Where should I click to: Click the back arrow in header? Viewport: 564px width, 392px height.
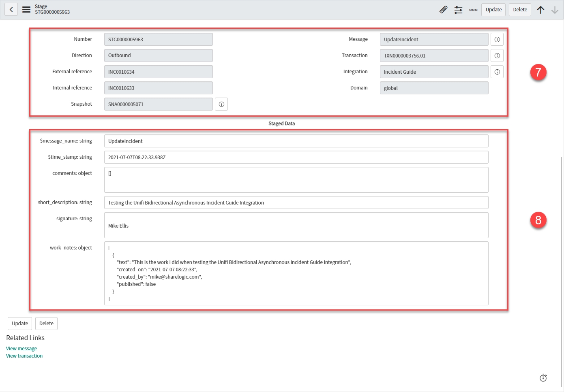11,9
